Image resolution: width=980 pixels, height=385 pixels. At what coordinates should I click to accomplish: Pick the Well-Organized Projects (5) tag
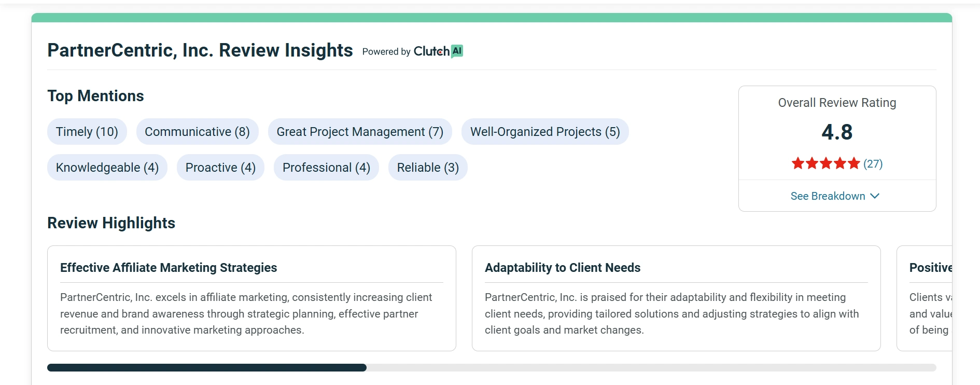(x=545, y=132)
